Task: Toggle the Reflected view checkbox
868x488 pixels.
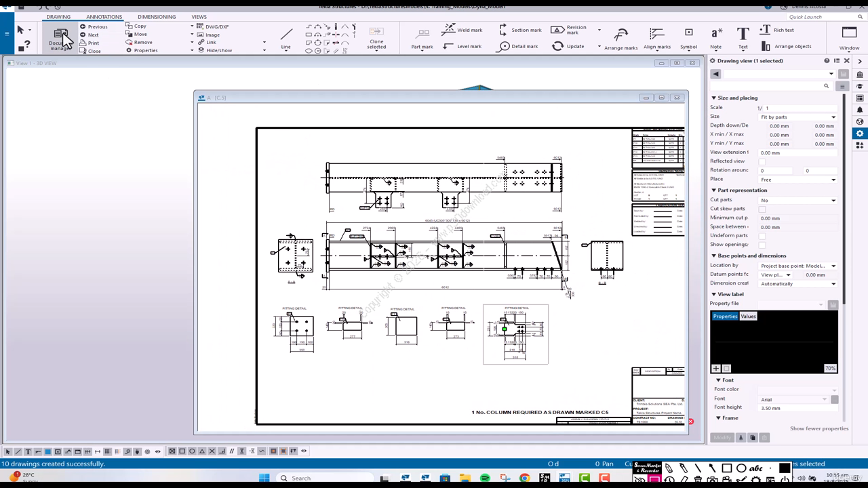Action: pos(762,161)
